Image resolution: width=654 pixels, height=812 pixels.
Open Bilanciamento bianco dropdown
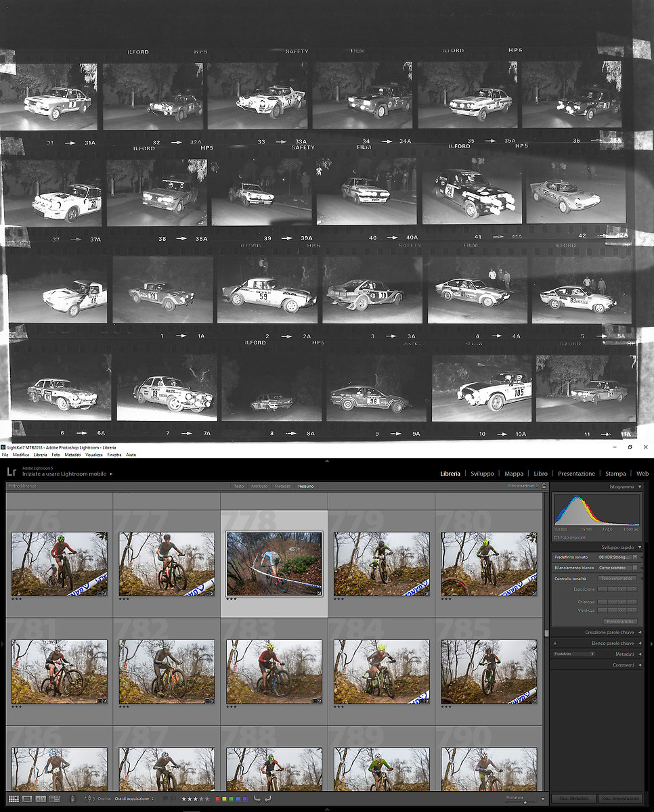[x=616, y=568]
